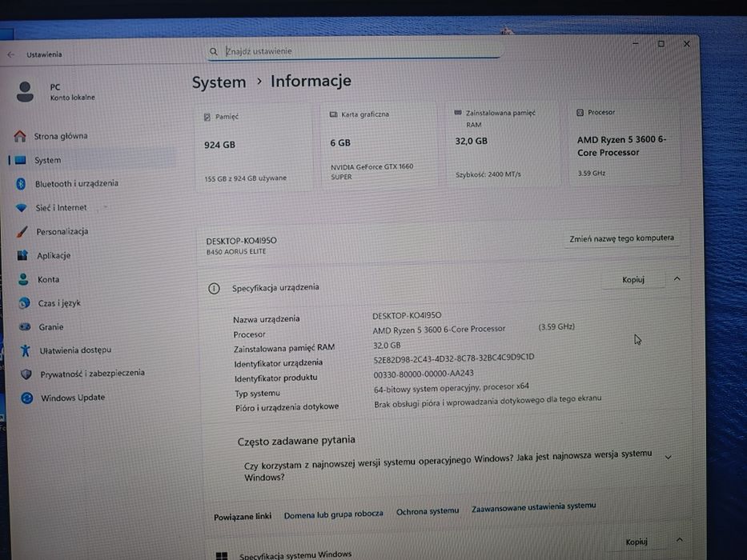Image resolution: width=747 pixels, height=560 pixels.
Task: Click the Aplikacje icon in sidebar
Action: [22, 256]
